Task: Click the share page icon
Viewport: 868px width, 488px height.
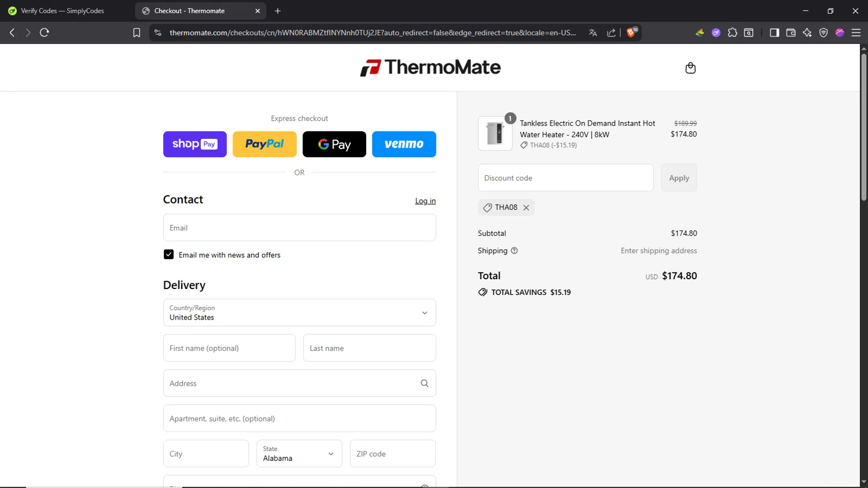Action: [x=611, y=33]
